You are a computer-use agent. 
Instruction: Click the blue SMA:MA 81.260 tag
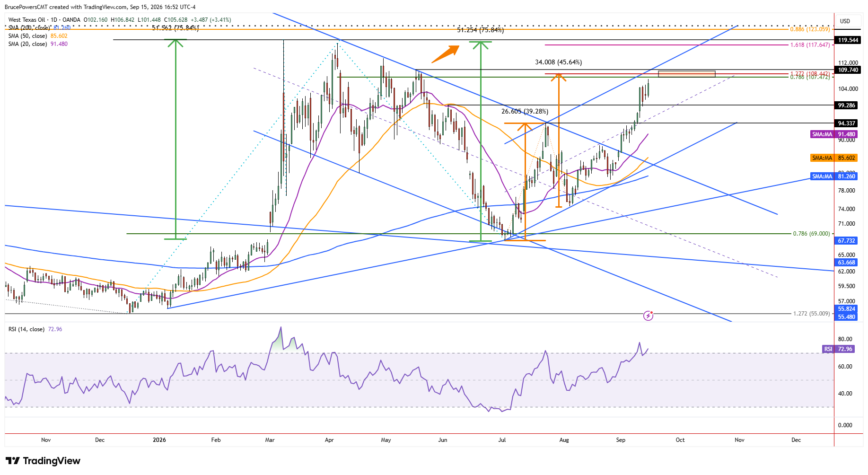point(833,176)
